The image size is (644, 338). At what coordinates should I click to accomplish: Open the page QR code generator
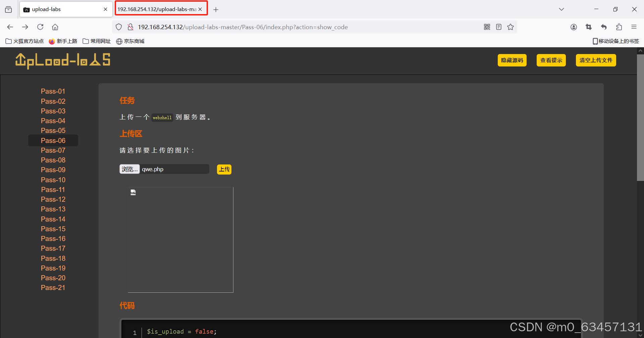(487, 27)
